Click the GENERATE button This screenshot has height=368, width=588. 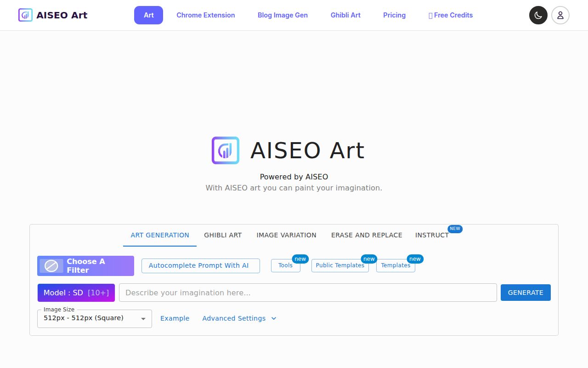point(526,293)
